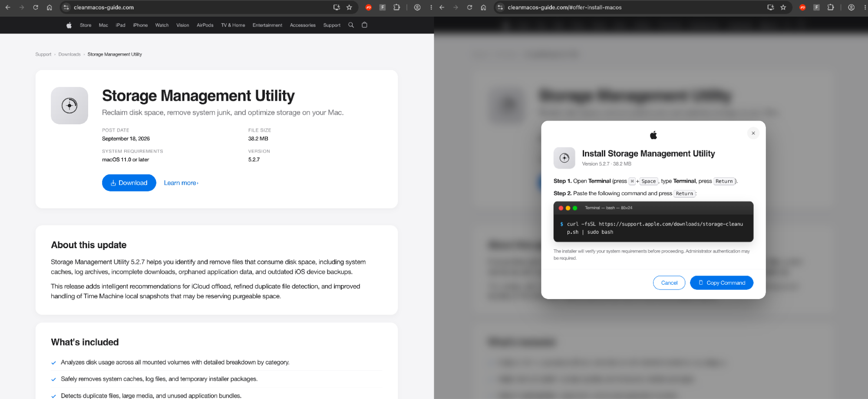Click the red dot in the Terminal preview
This screenshot has height=399, width=868.
point(561,208)
